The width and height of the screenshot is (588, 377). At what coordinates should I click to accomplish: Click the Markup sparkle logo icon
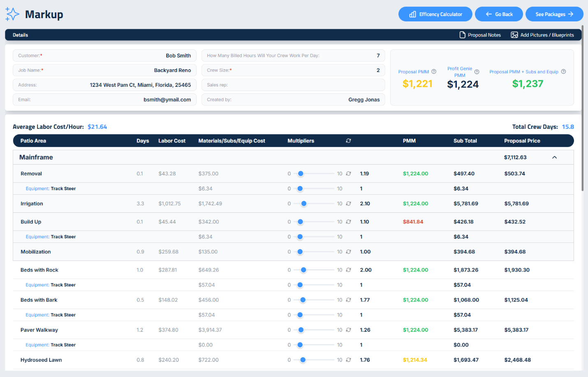pyautogui.click(x=12, y=14)
